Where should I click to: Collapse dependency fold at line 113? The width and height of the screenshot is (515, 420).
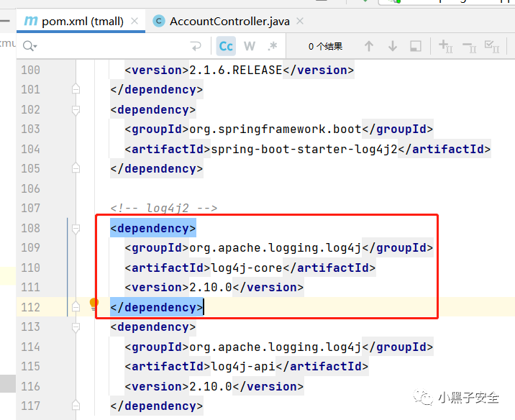[76, 327]
